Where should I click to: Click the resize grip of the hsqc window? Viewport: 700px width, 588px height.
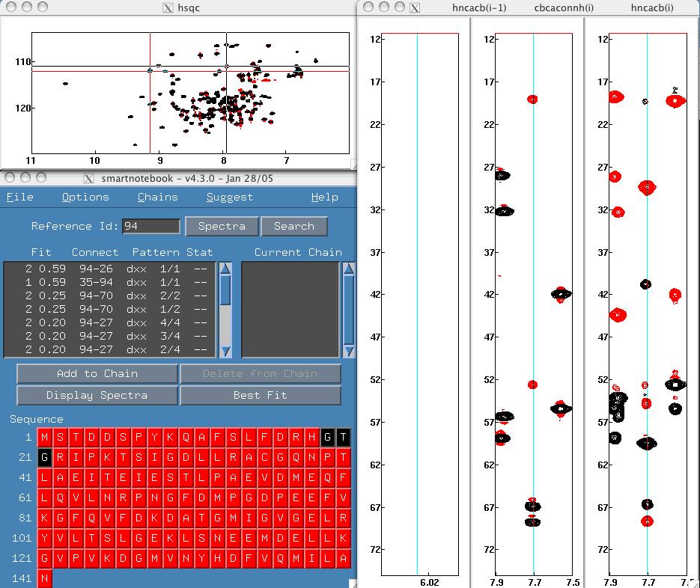(x=353, y=163)
